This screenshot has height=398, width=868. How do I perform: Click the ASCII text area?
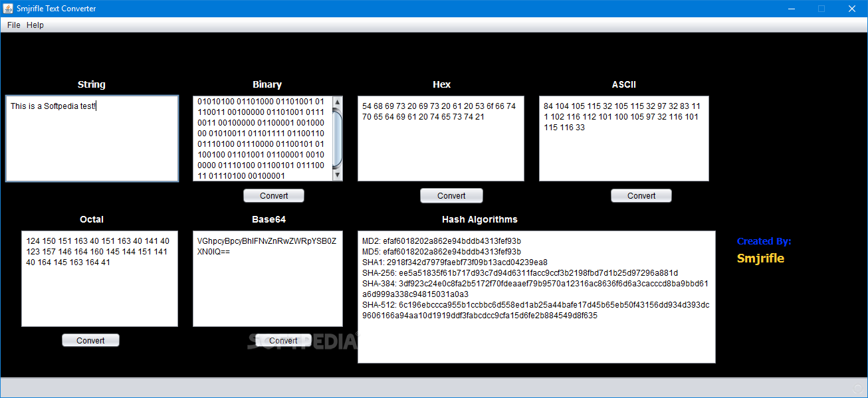tap(623, 138)
